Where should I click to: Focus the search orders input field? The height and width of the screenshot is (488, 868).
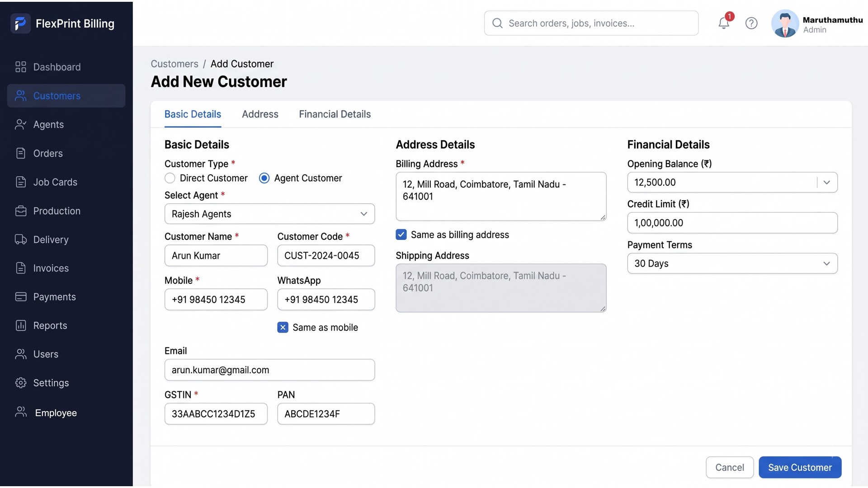pyautogui.click(x=591, y=23)
